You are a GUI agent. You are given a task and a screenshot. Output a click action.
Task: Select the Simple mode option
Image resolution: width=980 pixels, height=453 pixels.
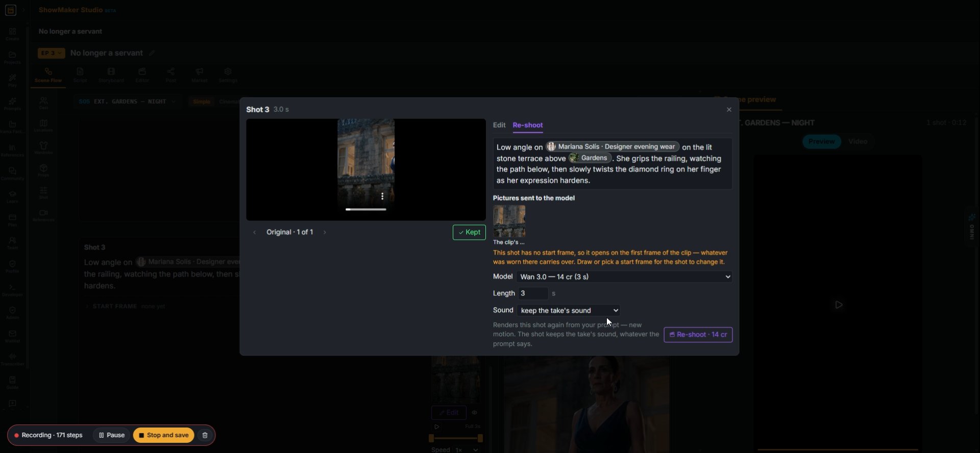202,102
